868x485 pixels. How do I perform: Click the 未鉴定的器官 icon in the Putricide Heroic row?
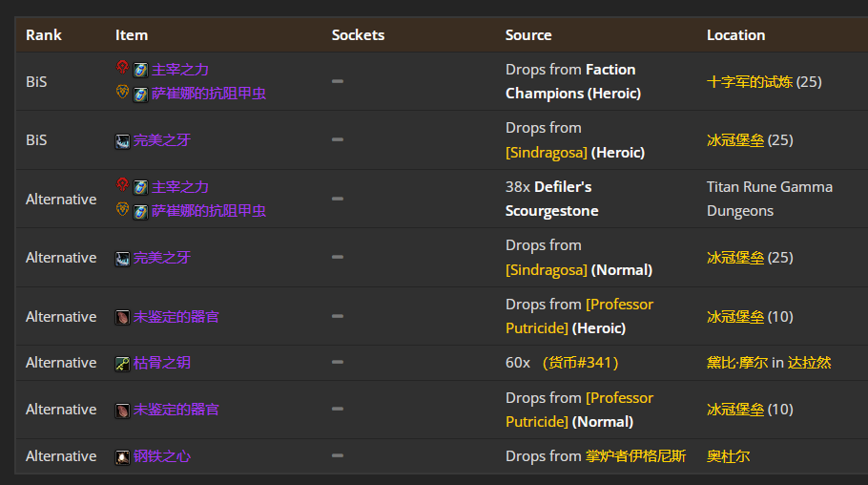point(122,316)
